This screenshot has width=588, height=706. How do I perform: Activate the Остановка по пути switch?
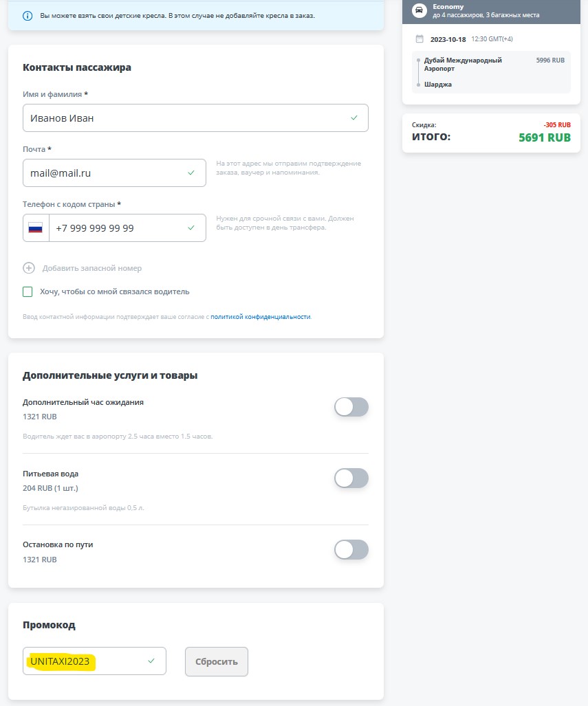[x=351, y=549]
